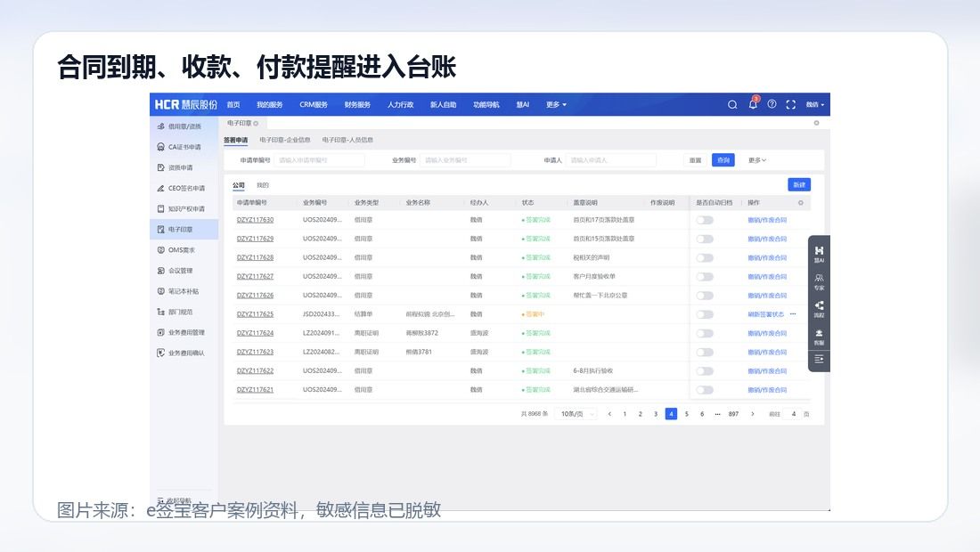The width and height of the screenshot is (980, 552).
Task: Open 专家 in floating side panel
Action: (819, 282)
